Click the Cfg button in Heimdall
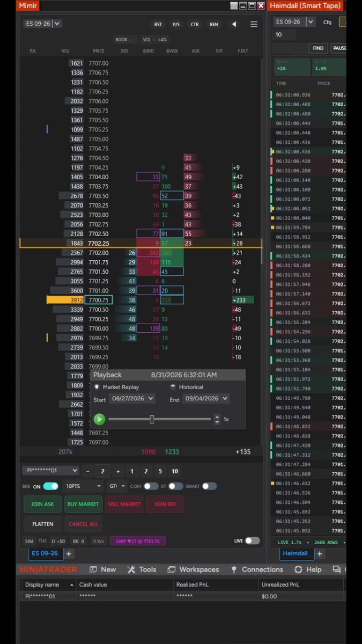Screen dimensions: 362x644 327,22
